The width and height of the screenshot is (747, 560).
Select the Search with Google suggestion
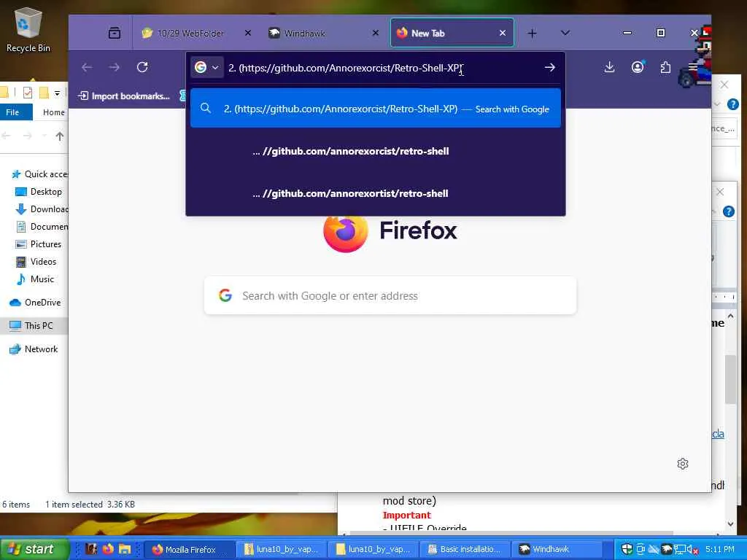(x=376, y=109)
